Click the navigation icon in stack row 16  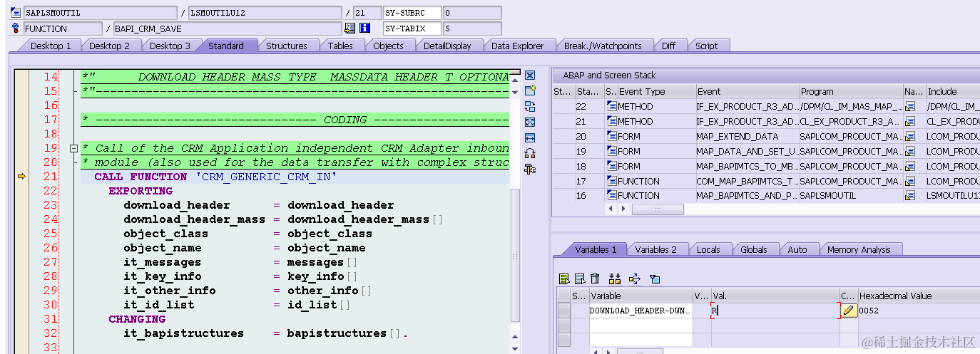click(910, 196)
